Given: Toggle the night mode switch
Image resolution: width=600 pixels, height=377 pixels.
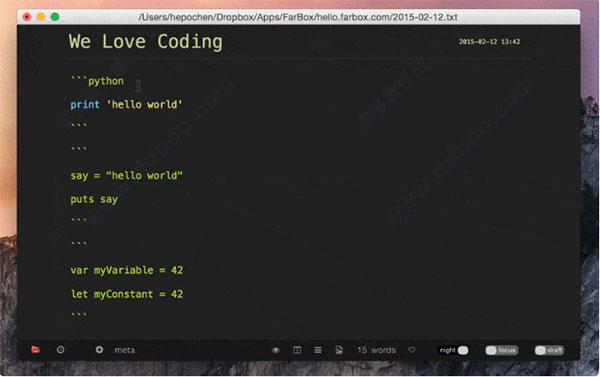Looking at the screenshot, I should [x=454, y=350].
